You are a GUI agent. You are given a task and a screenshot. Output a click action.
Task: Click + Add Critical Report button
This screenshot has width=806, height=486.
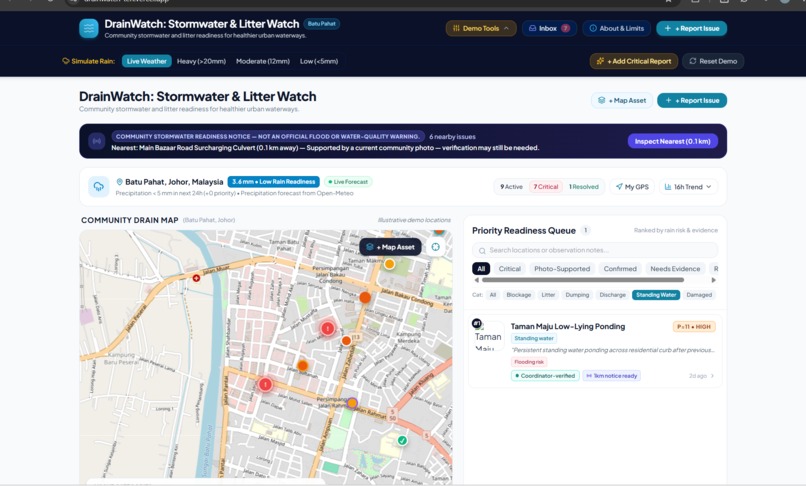[634, 61]
